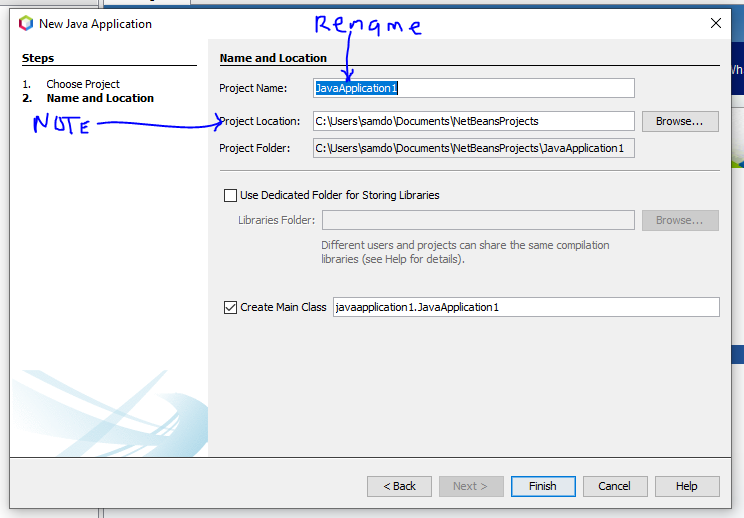Viewport: 744px width, 518px height.
Task: Click the Project Name input field
Action: pyautogui.click(x=474, y=88)
